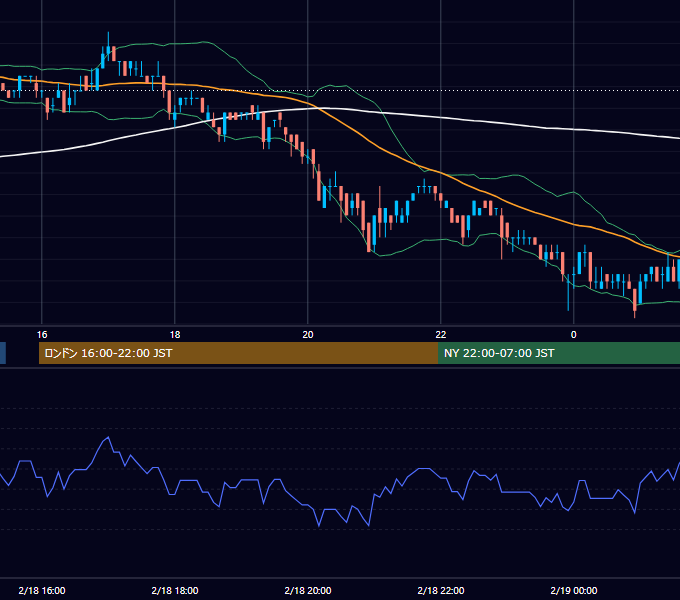This screenshot has width=680, height=600.
Task: Click the 0 hour label on time axis
Action: click(x=573, y=335)
